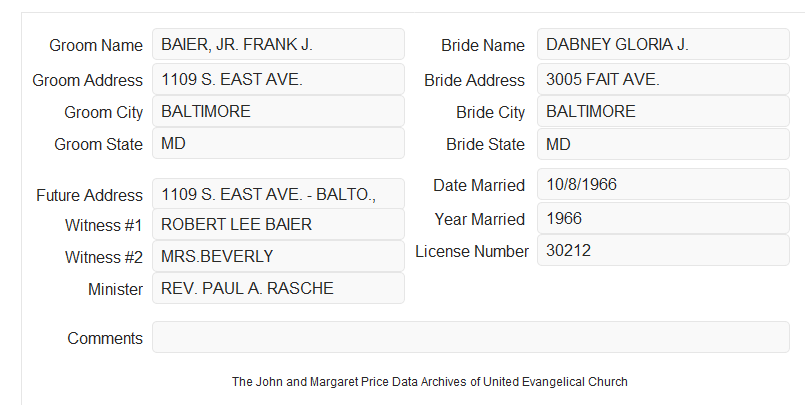Click the Witness #1 field
Image resolution: width=805 pixels, height=405 pixels.
click(x=278, y=224)
